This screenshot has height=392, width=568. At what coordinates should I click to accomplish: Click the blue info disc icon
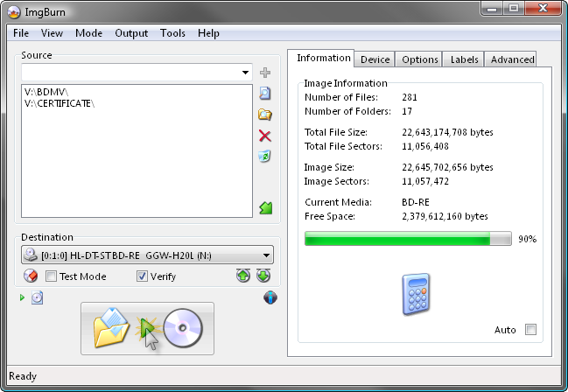click(270, 297)
